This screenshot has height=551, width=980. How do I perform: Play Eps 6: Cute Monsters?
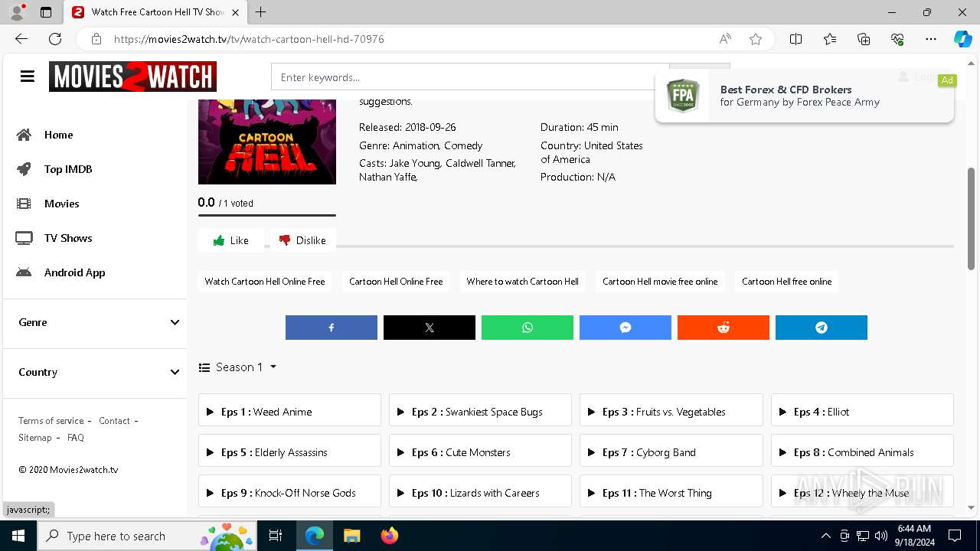point(480,451)
